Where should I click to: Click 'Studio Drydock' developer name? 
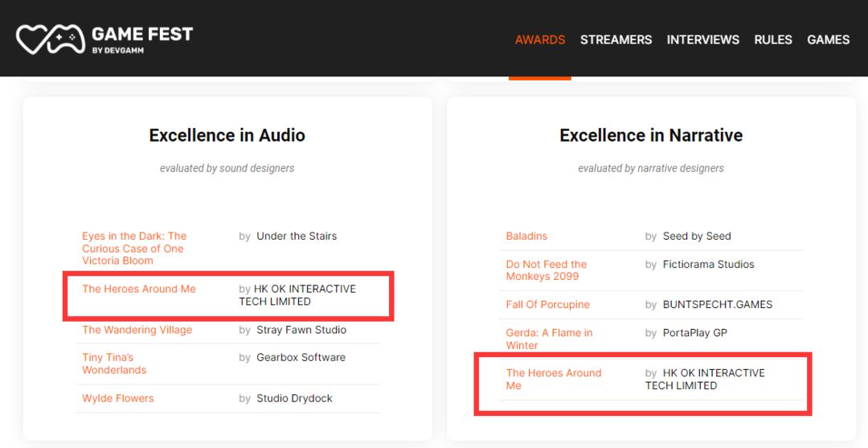pyautogui.click(x=294, y=399)
